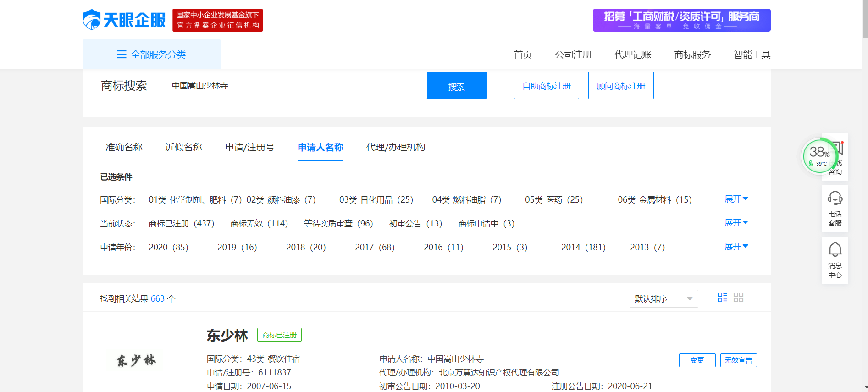Viewport: 868px width, 392px height.
Task: Filter by application year 2014 (181)
Action: pyautogui.click(x=583, y=247)
